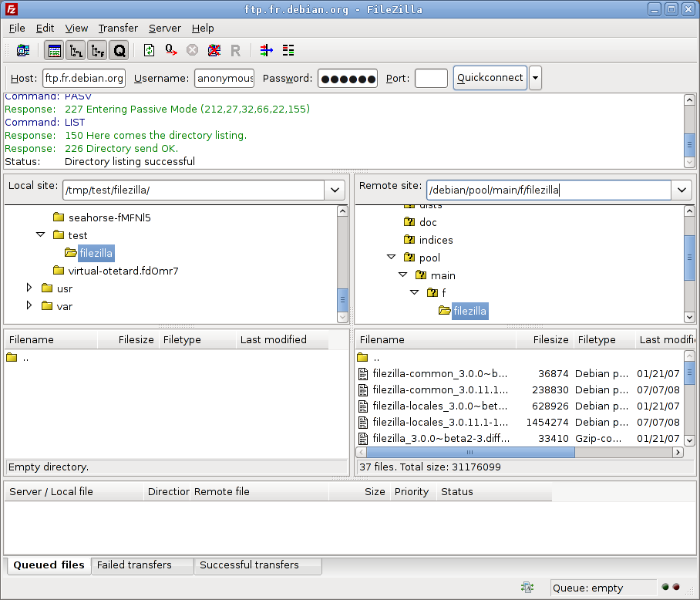Cancel the current server operation
Image resolution: width=700 pixels, height=600 pixels.
point(192,51)
